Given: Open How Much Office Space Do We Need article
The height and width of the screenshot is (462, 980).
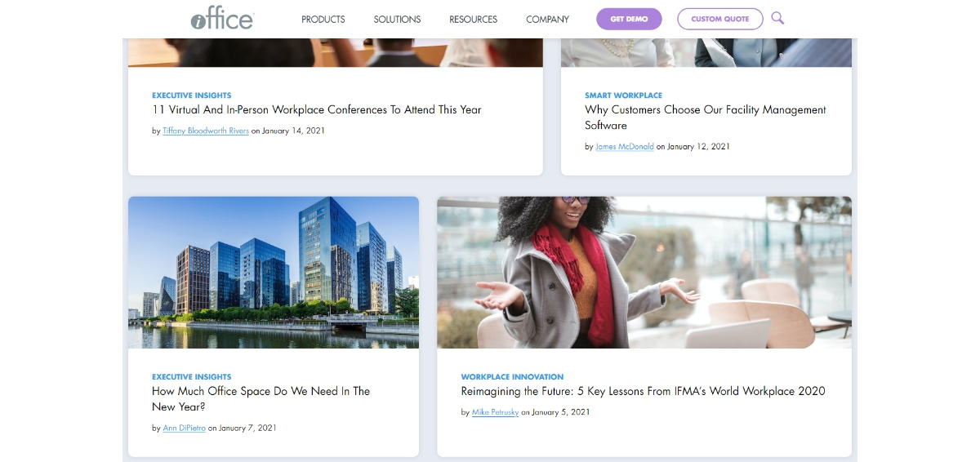Looking at the screenshot, I should (x=261, y=399).
